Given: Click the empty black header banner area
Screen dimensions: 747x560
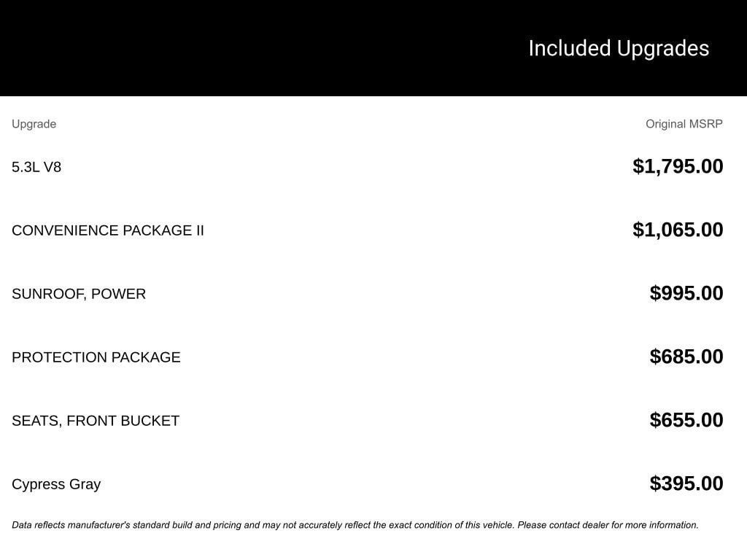Looking at the screenshot, I should click(x=255, y=48).
